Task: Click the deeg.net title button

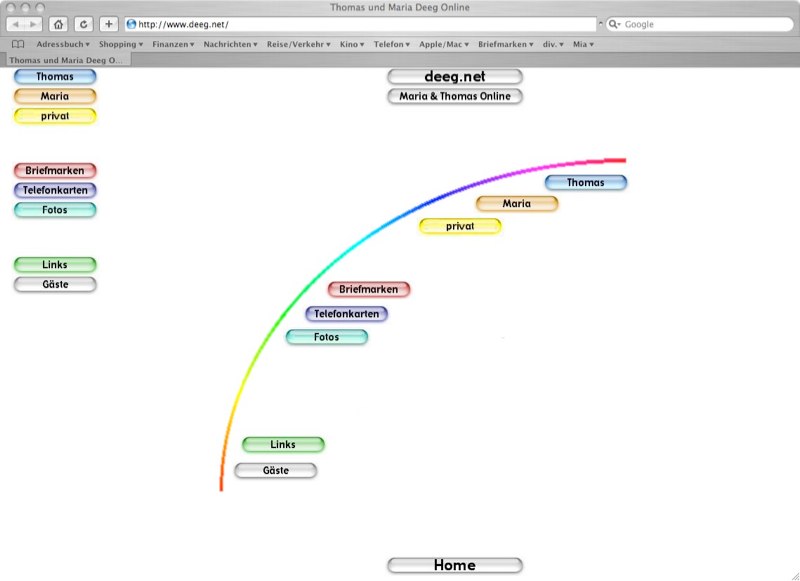Action: (x=455, y=77)
